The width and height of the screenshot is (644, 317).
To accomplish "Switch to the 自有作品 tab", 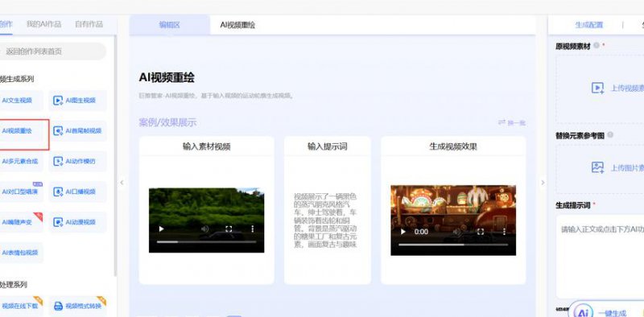I will pos(89,25).
